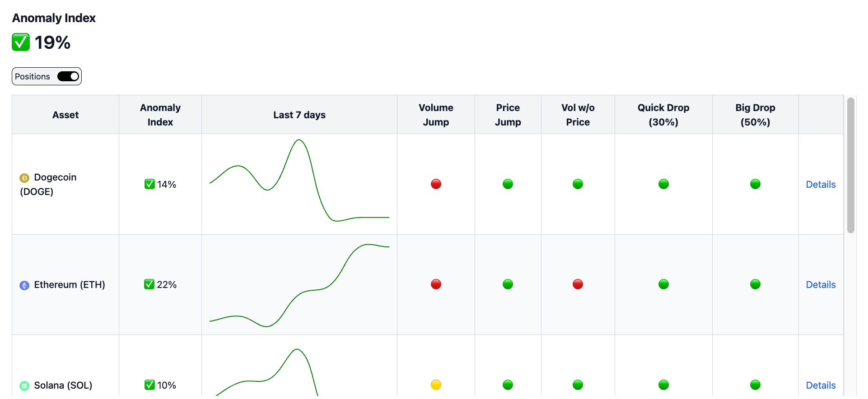Click the Ethereum 7-day sparkline chart

pyautogui.click(x=299, y=285)
